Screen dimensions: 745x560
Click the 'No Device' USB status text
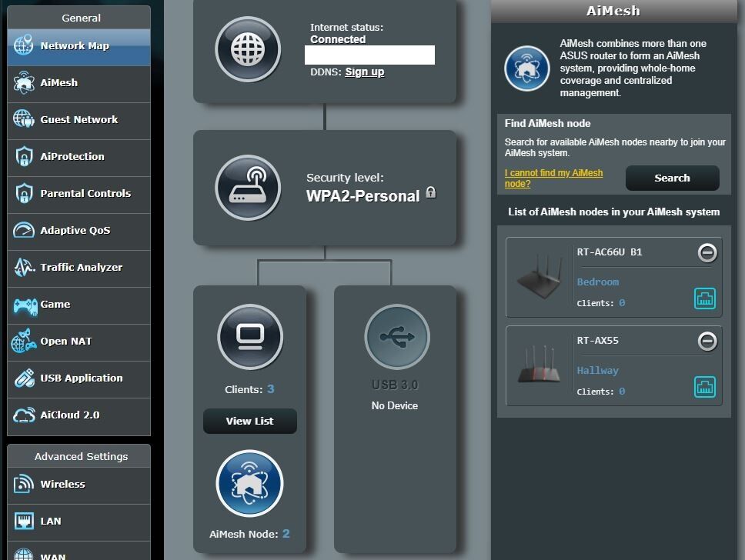tap(395, 405)
